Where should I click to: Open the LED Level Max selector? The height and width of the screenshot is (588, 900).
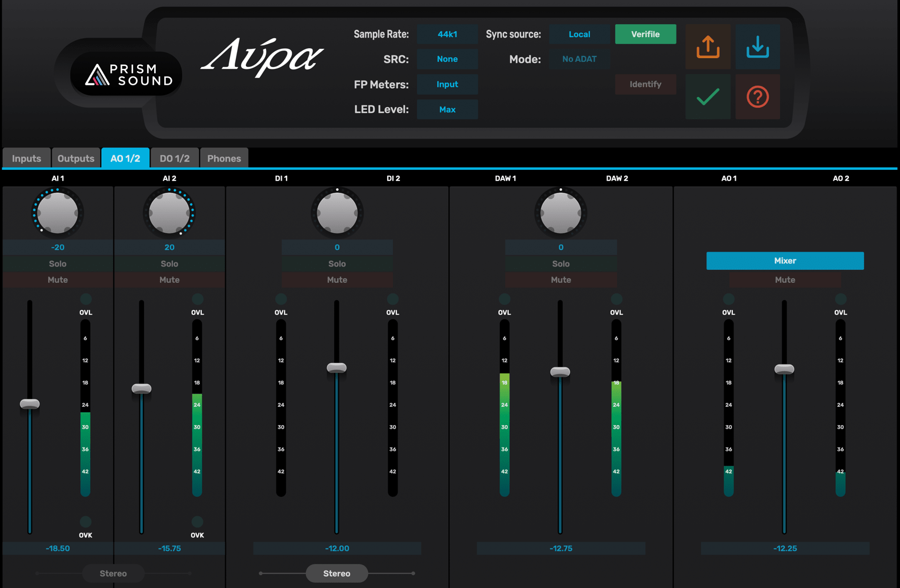pos(447,109)
